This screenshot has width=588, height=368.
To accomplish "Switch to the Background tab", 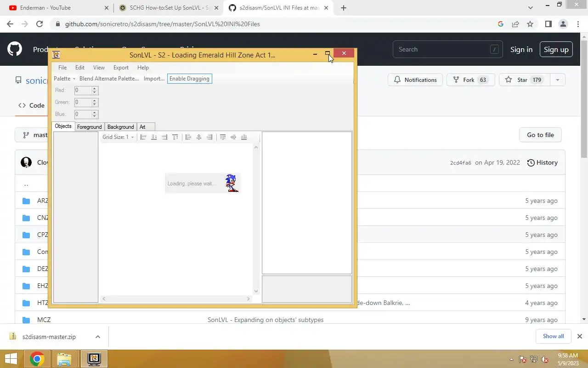I will pyautogui.click(x=120, y=127).
